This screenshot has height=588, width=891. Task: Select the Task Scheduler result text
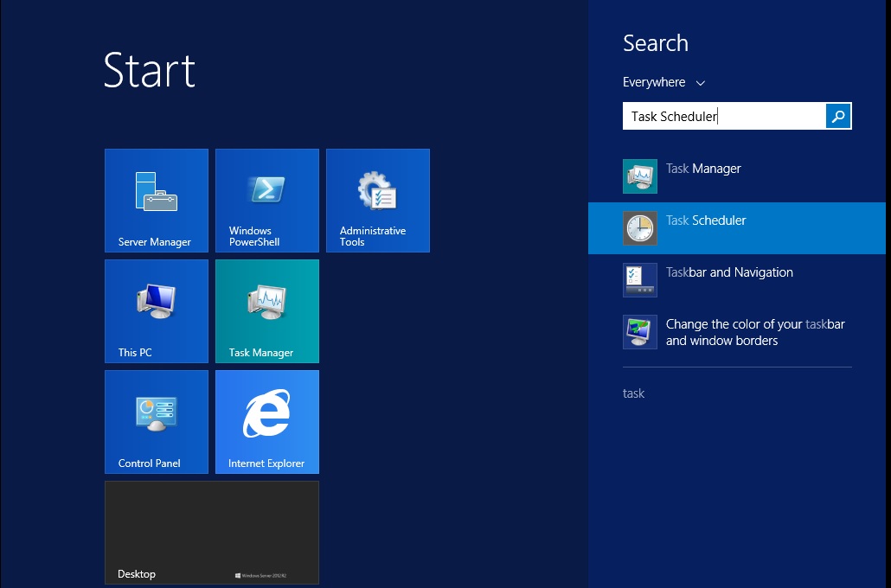(x=706, y=220)
